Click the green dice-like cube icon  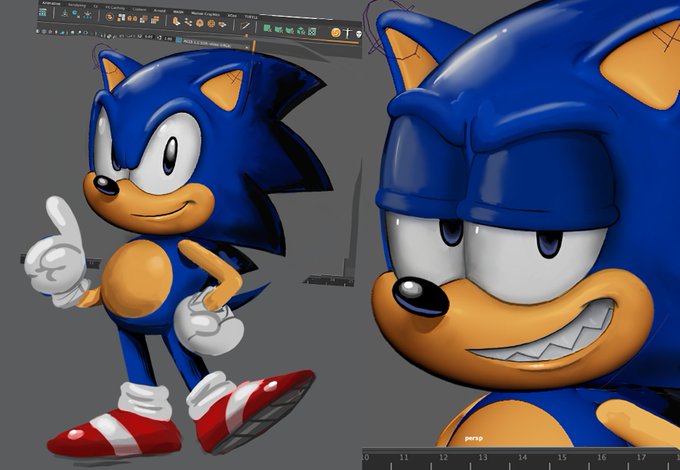[x=312, y=32]
